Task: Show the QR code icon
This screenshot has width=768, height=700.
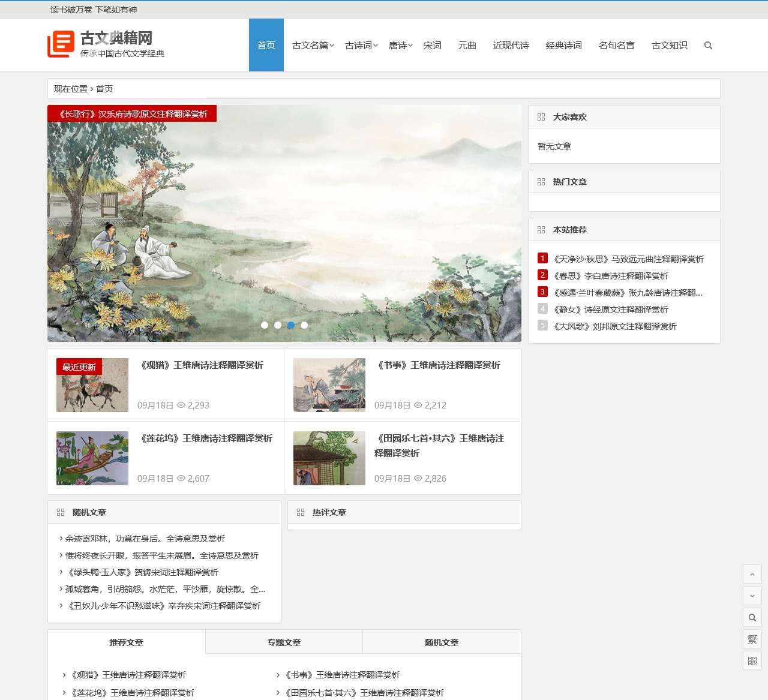Action: tap(752, 660)
